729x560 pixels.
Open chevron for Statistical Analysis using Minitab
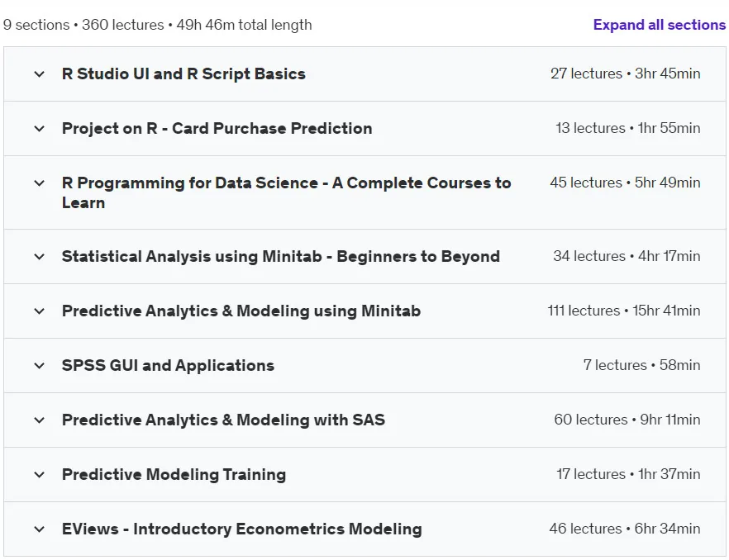(40, 257)
